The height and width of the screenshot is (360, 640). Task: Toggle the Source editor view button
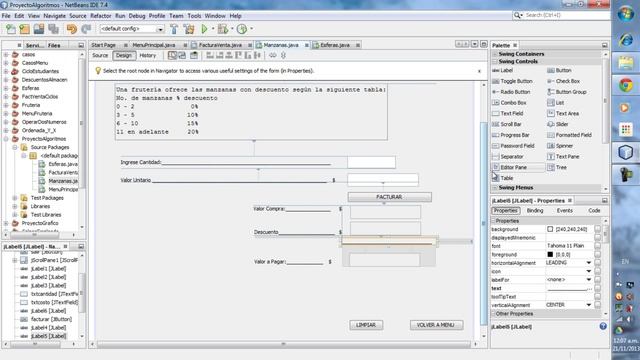click(100, 56)
